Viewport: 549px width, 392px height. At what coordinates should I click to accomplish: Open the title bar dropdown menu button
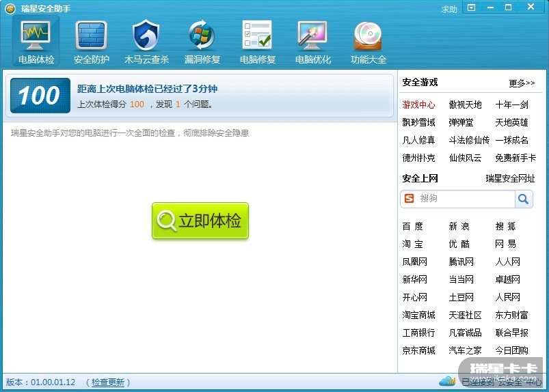(472, 8)
